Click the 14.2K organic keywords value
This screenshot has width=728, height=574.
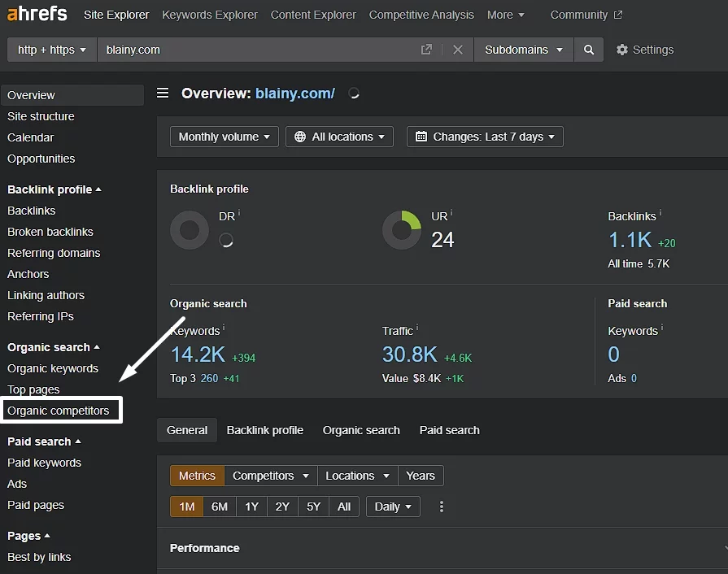click(x=198, y=354)
